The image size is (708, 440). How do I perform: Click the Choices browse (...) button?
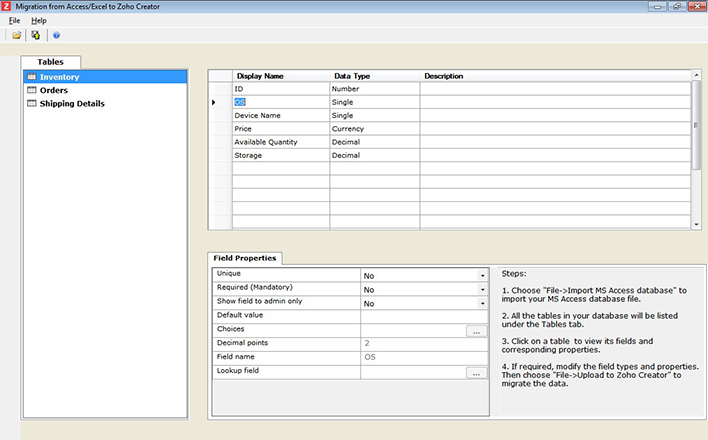(x=476, y=330)
